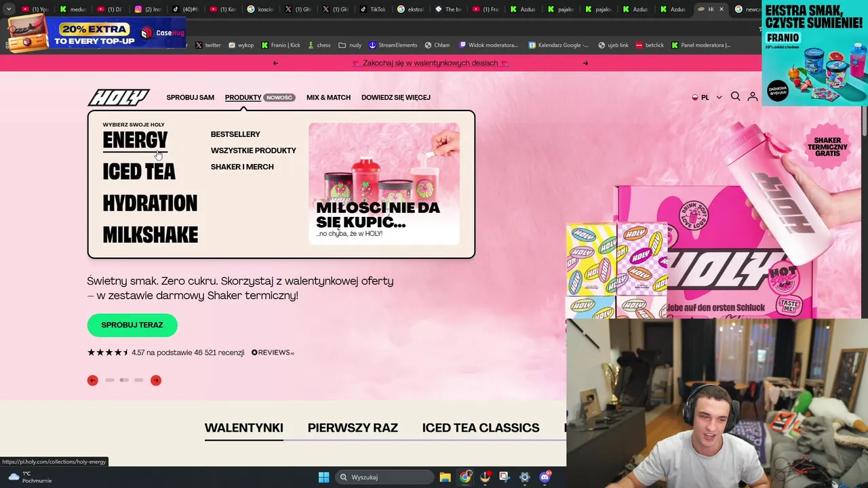Click the Wyszukaj taskbar search field
Screen dimensions: 868x488
click(x=384, y=477)
